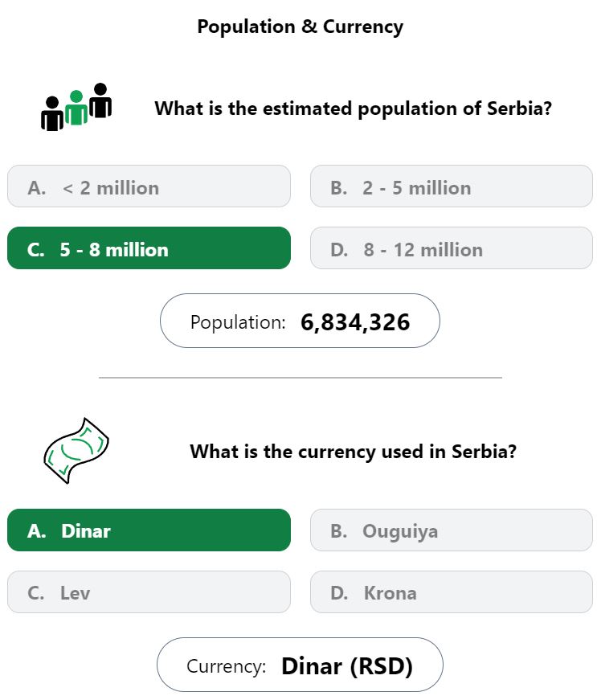Choose the green C. 5 - 8 million option
The width and height of the screenshot is (597, 700).
coord(149,248)
